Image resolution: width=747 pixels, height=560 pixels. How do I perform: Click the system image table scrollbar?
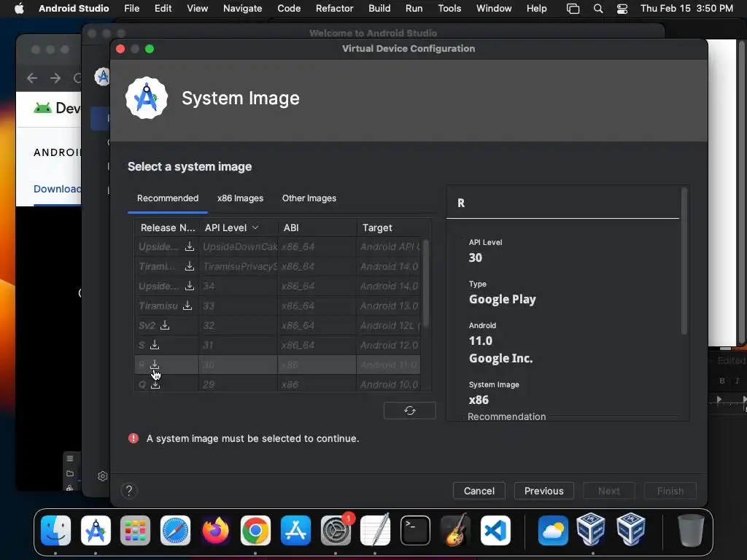click(426, 284)
